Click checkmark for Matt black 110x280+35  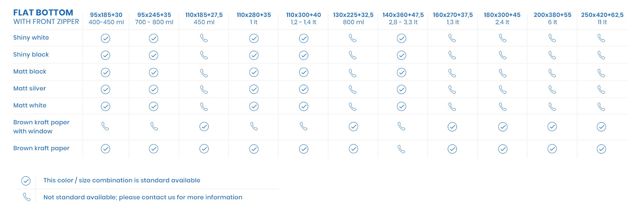click(x=254, y=73)
